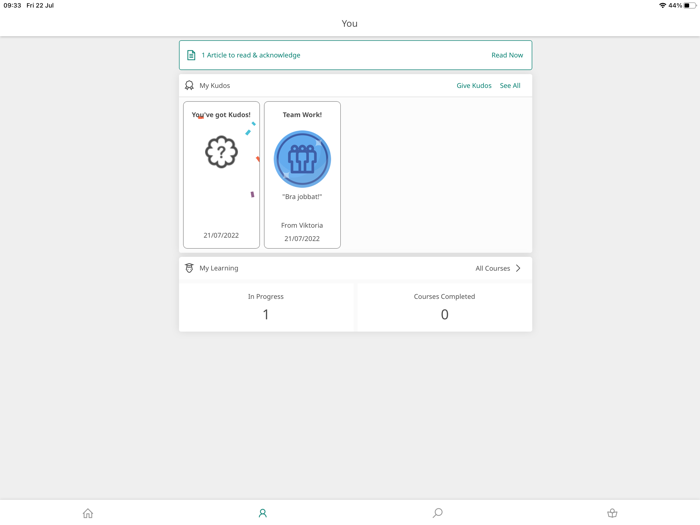Image resolution: width=700 pixels, height=525 pixels.
Task: Open the All Courses link
Action: [492, 268]
